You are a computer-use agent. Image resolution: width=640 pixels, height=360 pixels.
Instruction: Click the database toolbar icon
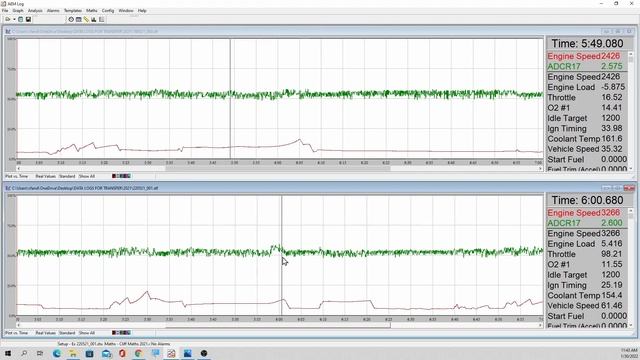(x=20, y=19)
